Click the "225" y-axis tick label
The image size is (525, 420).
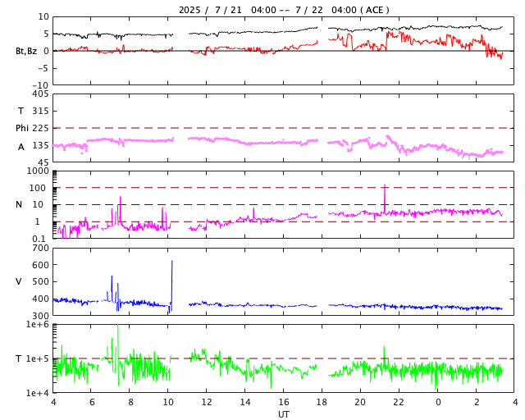point(40,128)
